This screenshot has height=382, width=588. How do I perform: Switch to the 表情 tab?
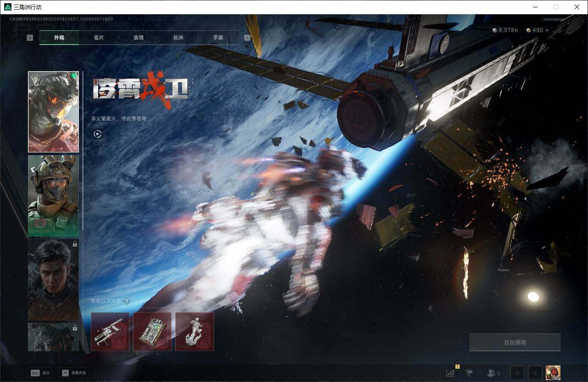[x=139, y=38]
